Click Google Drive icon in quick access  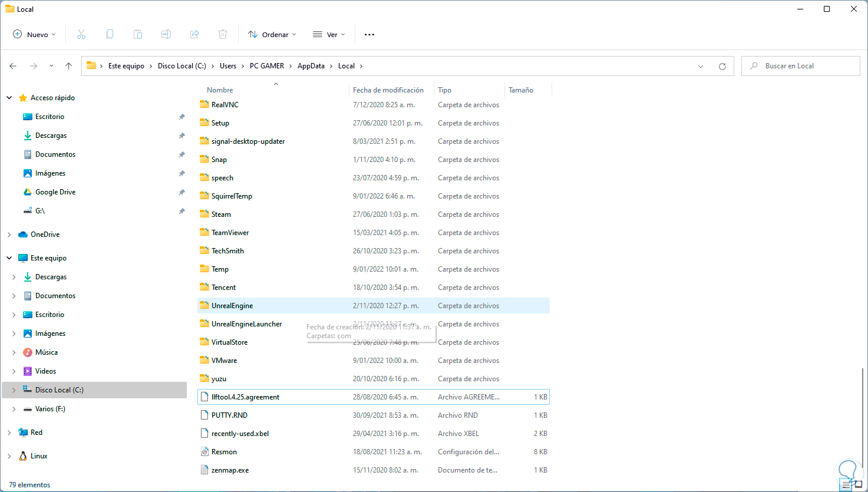click(x=27, y=192)
